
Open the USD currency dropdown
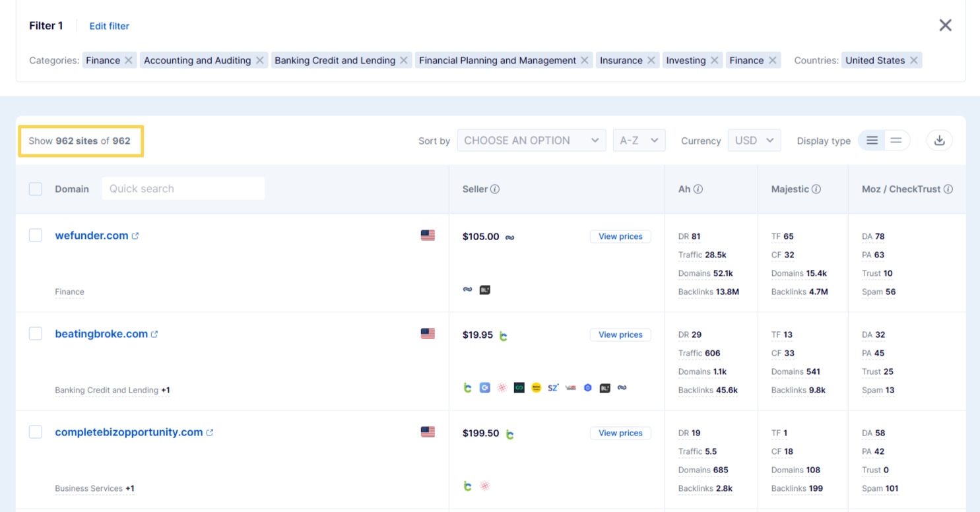click(x=754, y=141)
